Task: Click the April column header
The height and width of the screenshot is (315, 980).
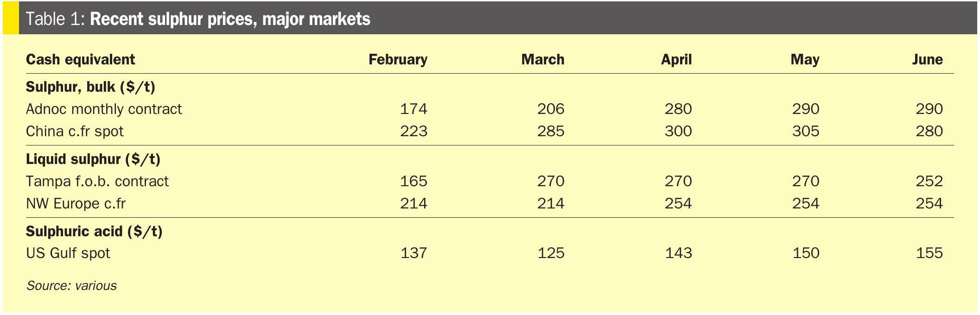Action: coord(676,60)
